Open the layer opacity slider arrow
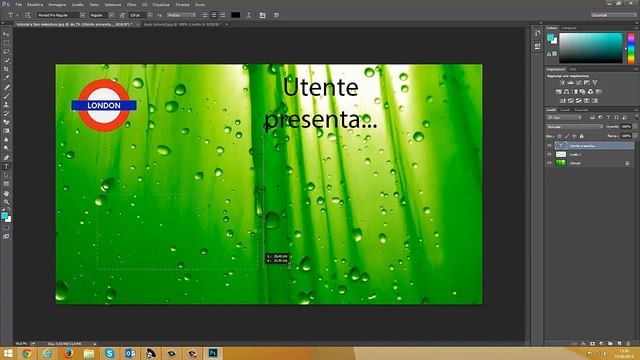 point(635,127)
